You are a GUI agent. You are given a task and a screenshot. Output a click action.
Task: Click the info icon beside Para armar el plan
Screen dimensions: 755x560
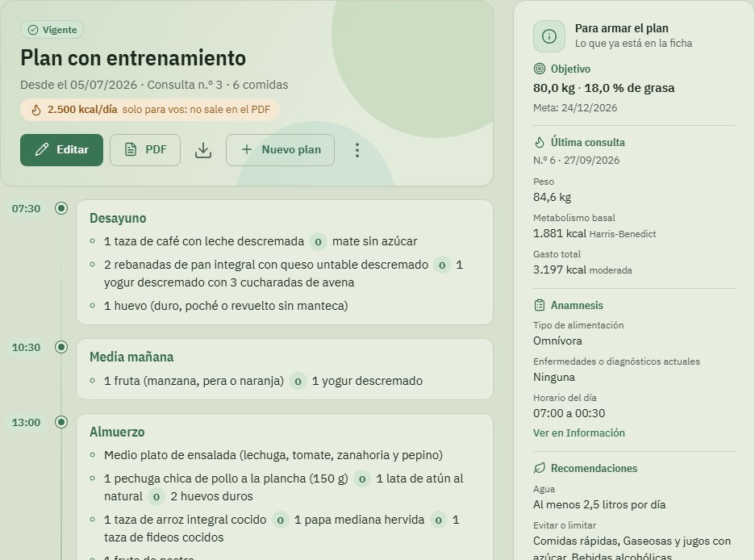549,36
